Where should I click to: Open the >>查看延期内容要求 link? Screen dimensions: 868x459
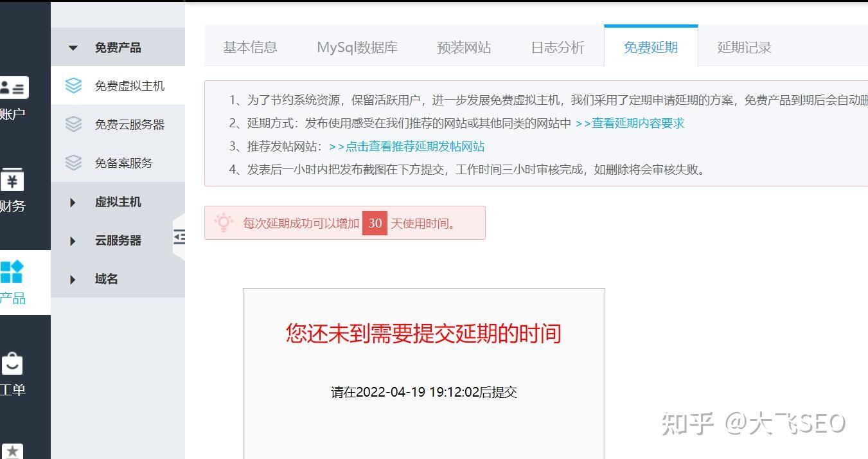click(x=630, y=123)
